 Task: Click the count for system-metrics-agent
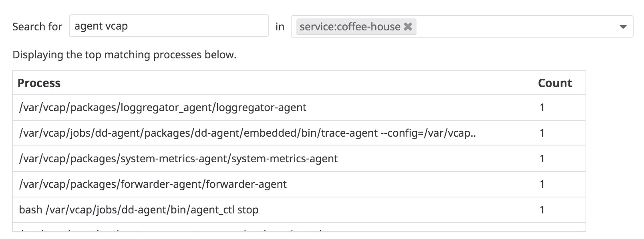542,159
